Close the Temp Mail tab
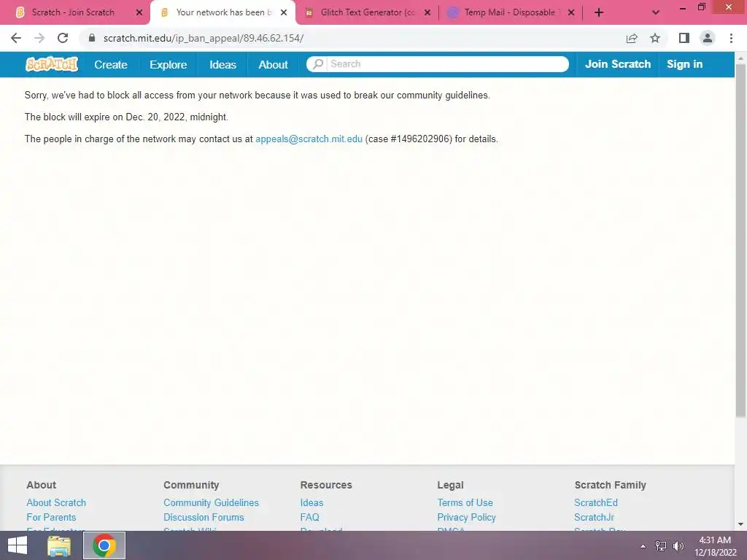The image size is (747, 560). [571, 12]
